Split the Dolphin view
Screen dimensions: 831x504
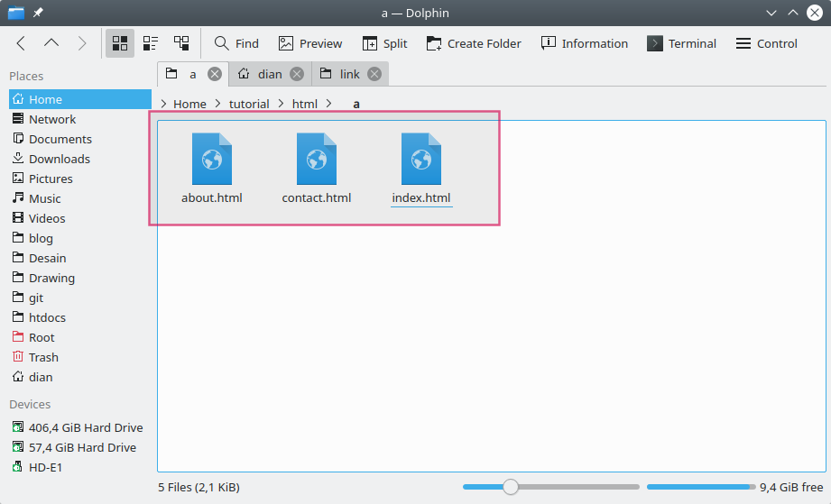click(x=384, y=43)
